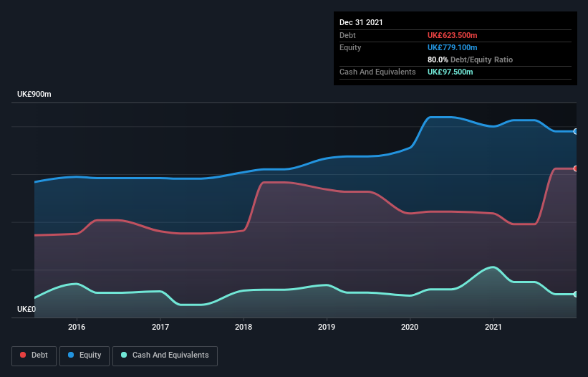Click the Debt label in tooltip
588x377 pixels.
coord(347,35)
